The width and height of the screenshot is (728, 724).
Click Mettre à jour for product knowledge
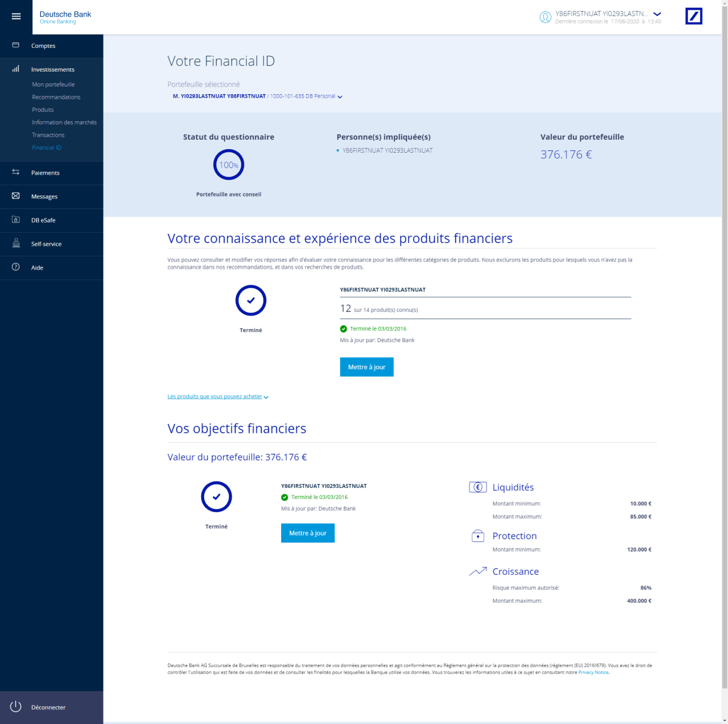(x=366, y=367)
